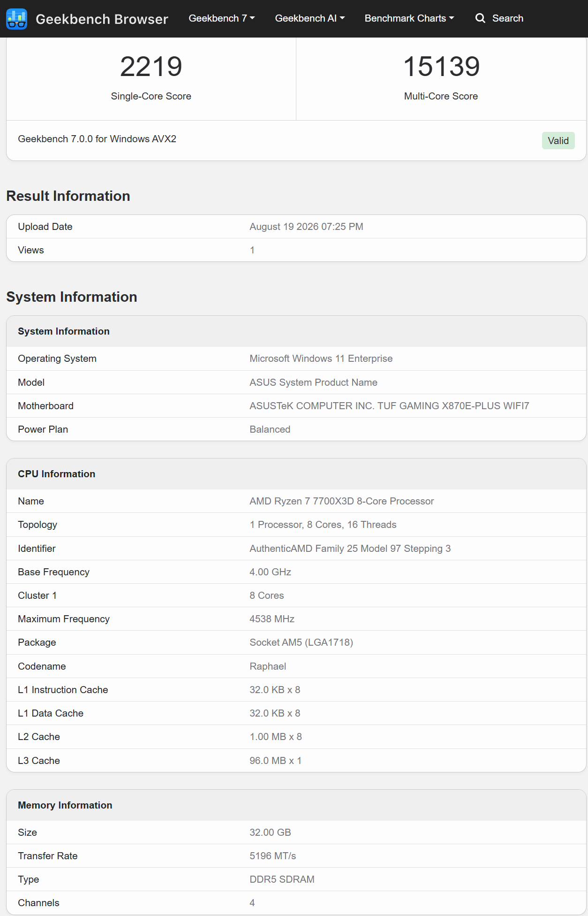
Task: Click the Geekbench Browser title link
Action: pos(102,19)
